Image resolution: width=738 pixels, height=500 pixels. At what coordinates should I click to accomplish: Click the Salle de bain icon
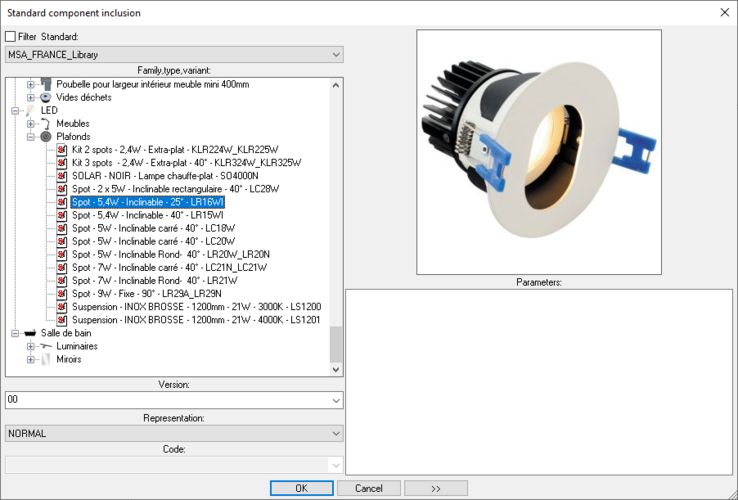pyautogui.click(x=29, y=333)
